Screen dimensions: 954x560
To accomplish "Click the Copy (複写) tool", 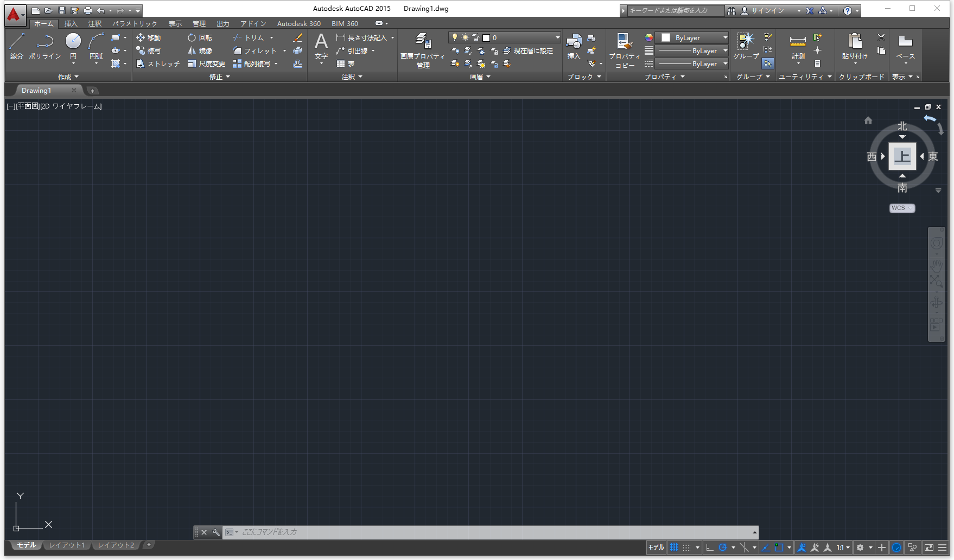I will point(148,50).
